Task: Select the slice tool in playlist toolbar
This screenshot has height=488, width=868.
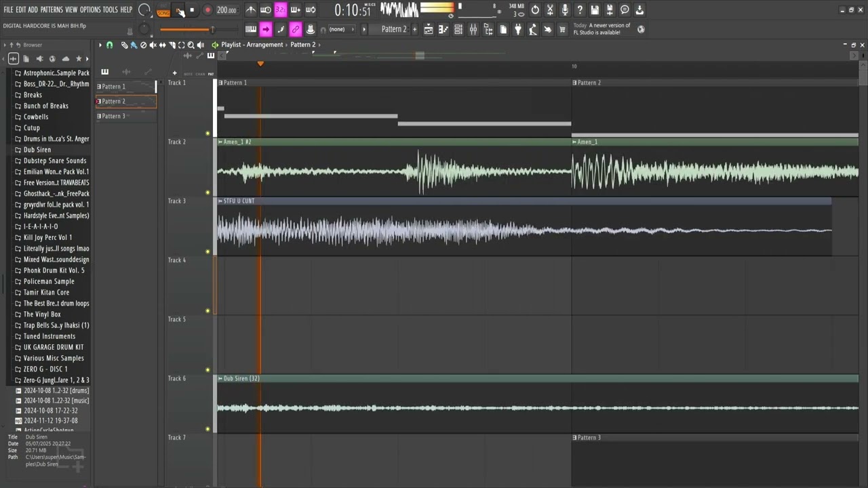Action: pos(172,45)
